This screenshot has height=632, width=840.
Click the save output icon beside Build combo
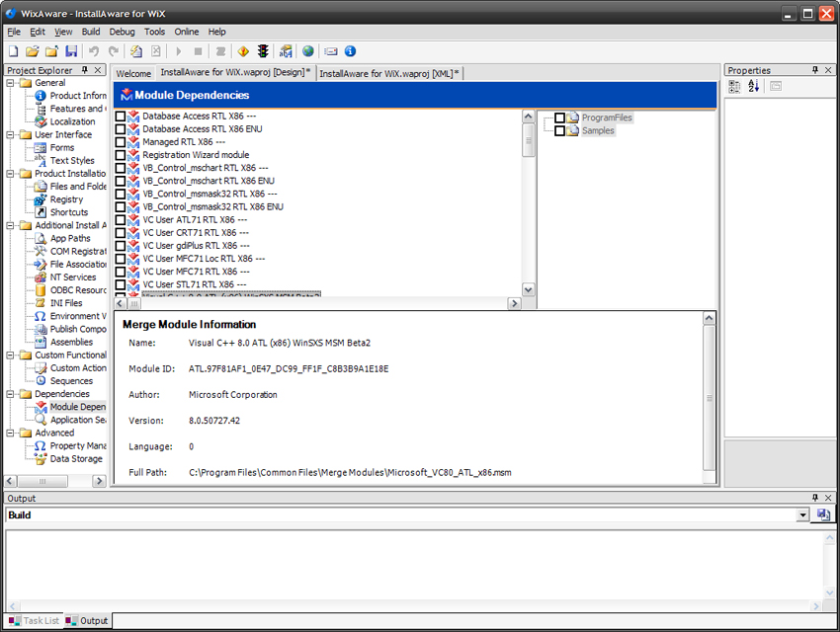[x=823, y=514]
